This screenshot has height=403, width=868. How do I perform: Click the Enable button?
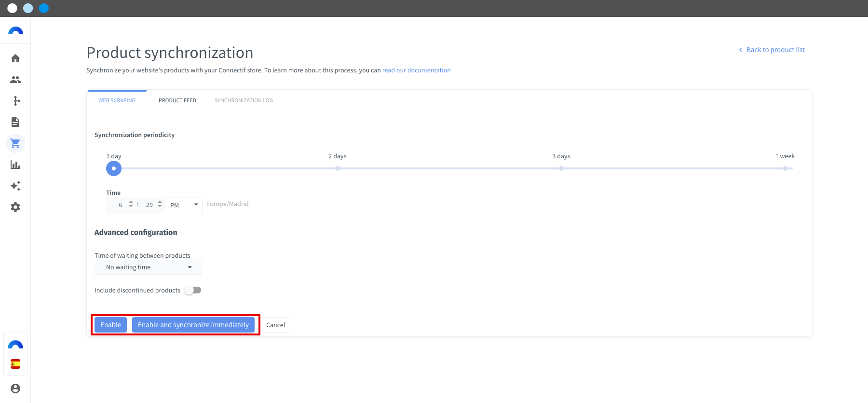coord(110,325)
